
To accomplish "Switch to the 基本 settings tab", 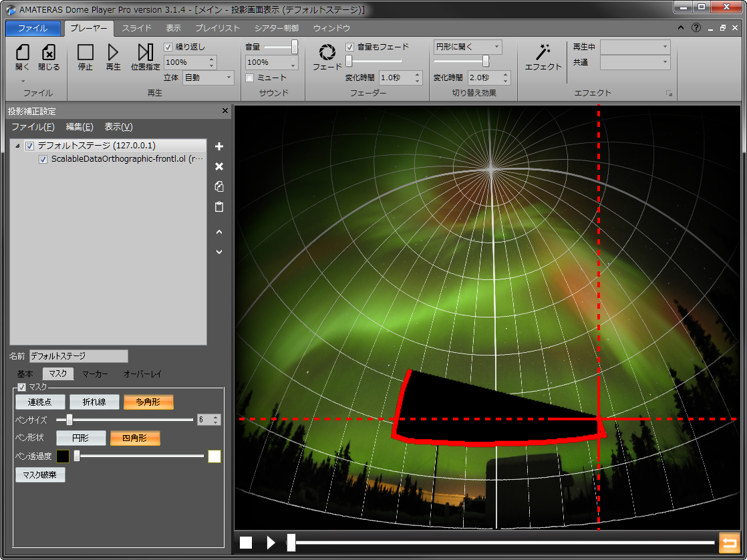I will pyautogui.click(x=25, y=374).
